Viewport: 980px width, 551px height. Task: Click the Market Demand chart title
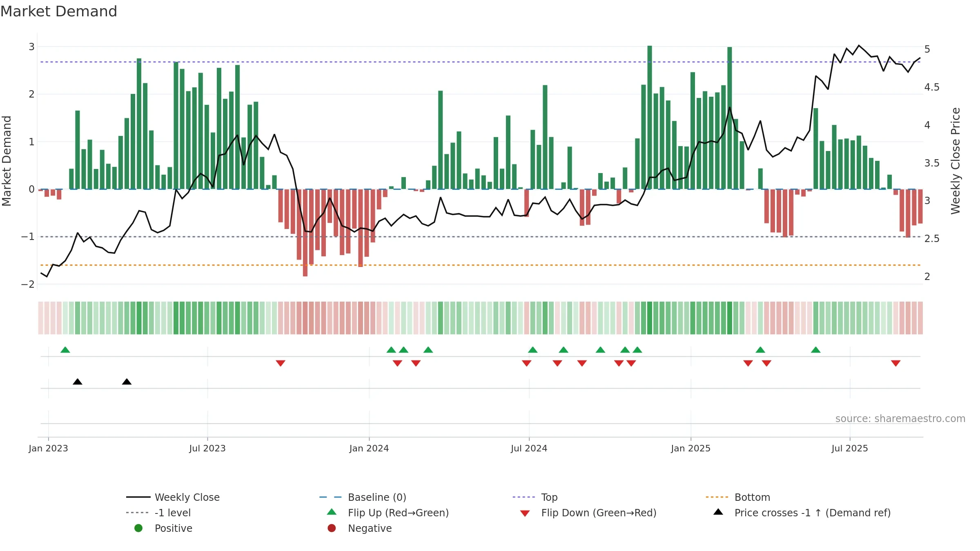tap(59, 11)
